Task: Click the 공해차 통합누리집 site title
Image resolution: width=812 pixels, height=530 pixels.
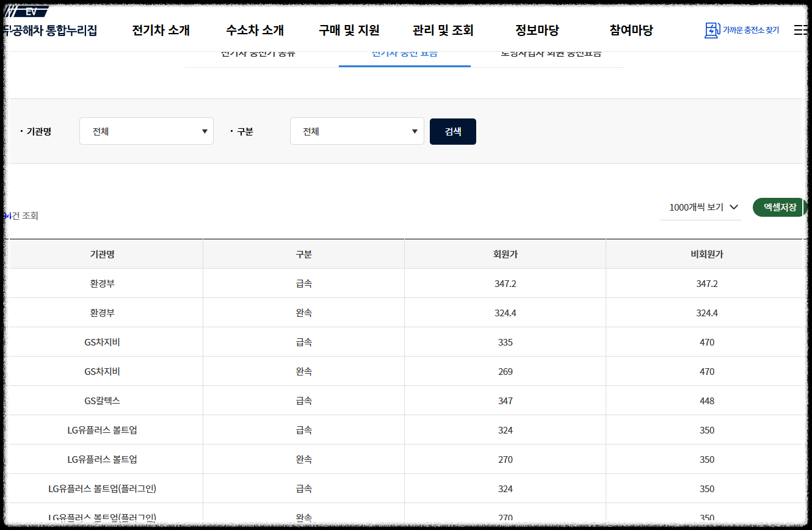Action: point(50,31)
